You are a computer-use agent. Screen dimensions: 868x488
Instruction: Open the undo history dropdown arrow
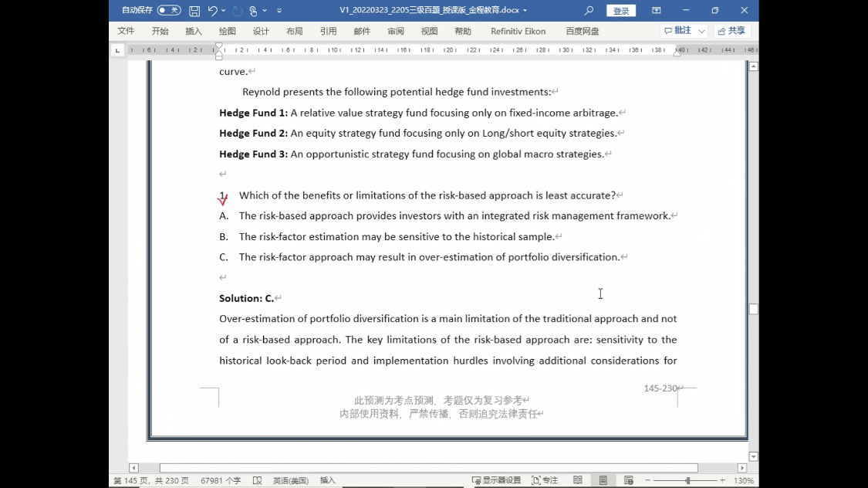pos(224,11)
